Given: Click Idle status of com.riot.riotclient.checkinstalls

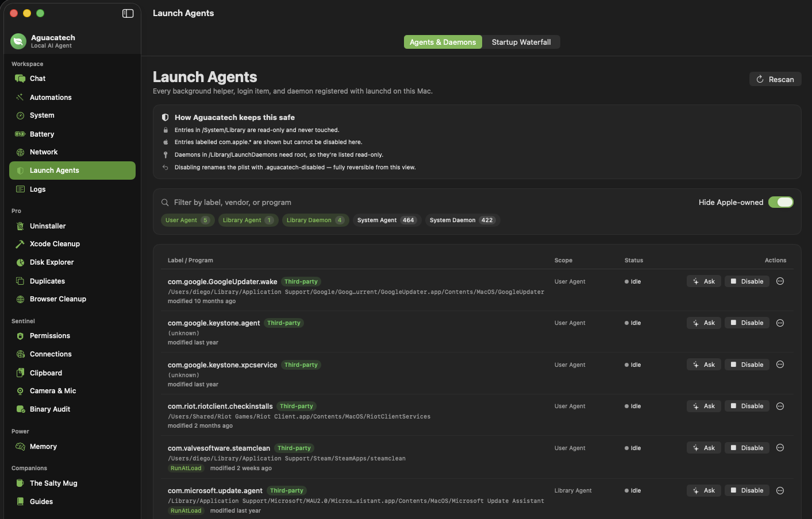Looking at the screenshot, I should point(633,406).
